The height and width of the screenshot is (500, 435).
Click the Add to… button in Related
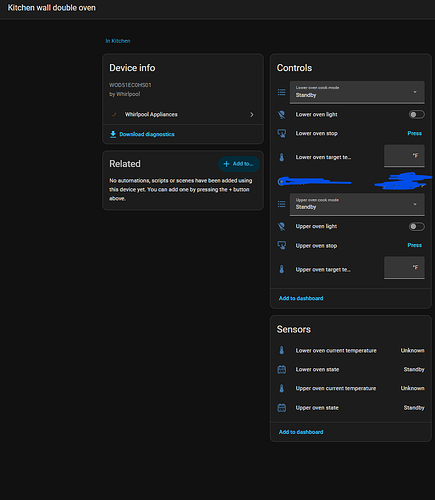click(x=239, y=164)
